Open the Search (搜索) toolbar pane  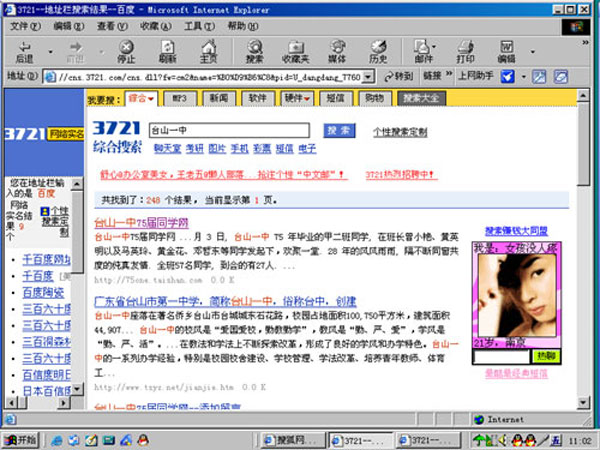(254, 52)
